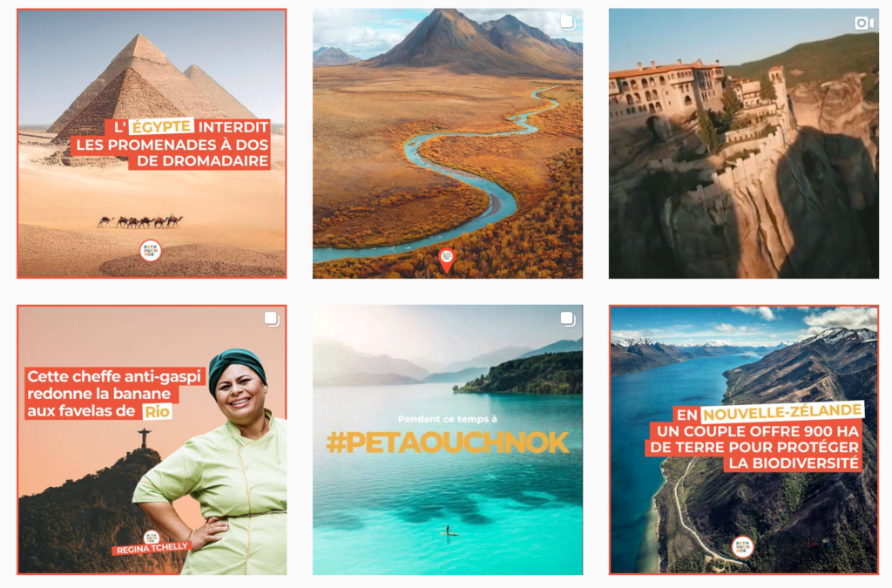This screenshot has height=588, width=892.
Task: Click the REGINA TCHELLY name tag
Action: point(152,548)
